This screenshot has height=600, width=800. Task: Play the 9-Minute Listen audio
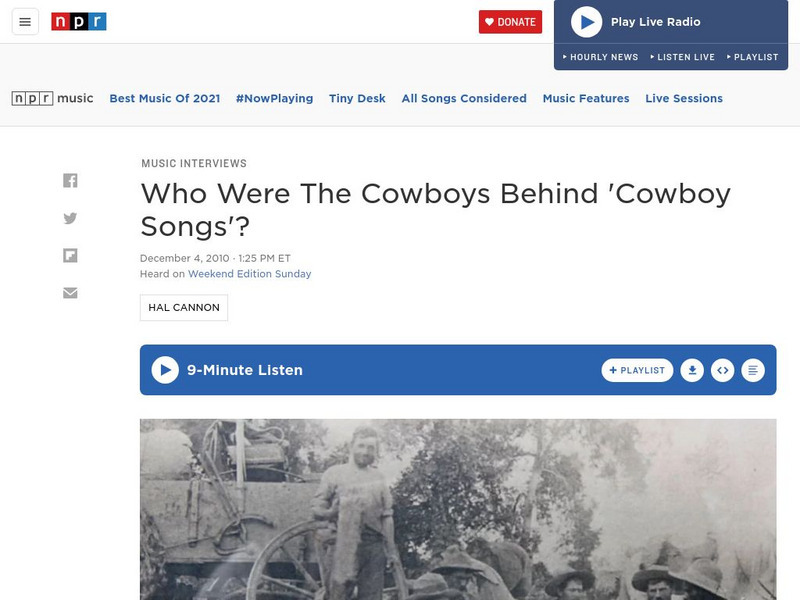(x=165, y=370)
